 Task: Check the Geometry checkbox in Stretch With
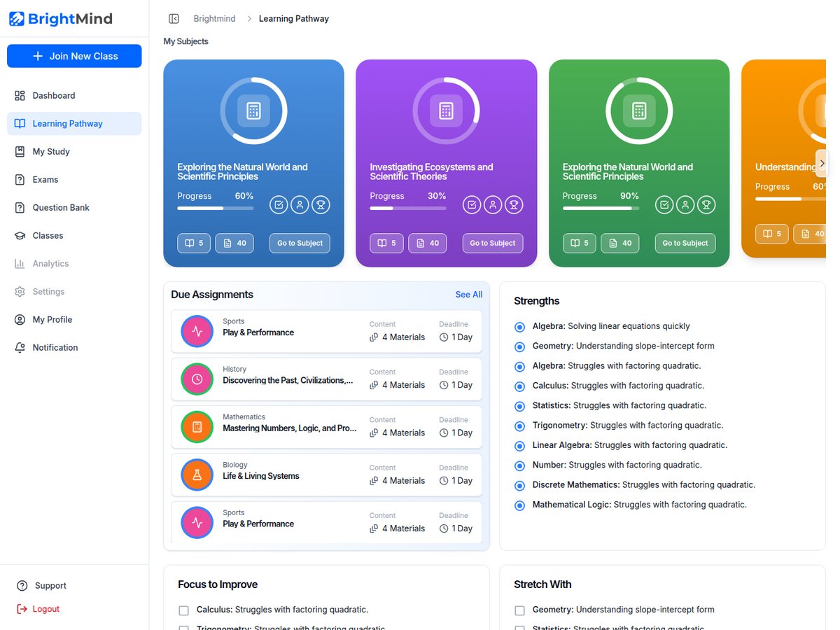point(519,610)
